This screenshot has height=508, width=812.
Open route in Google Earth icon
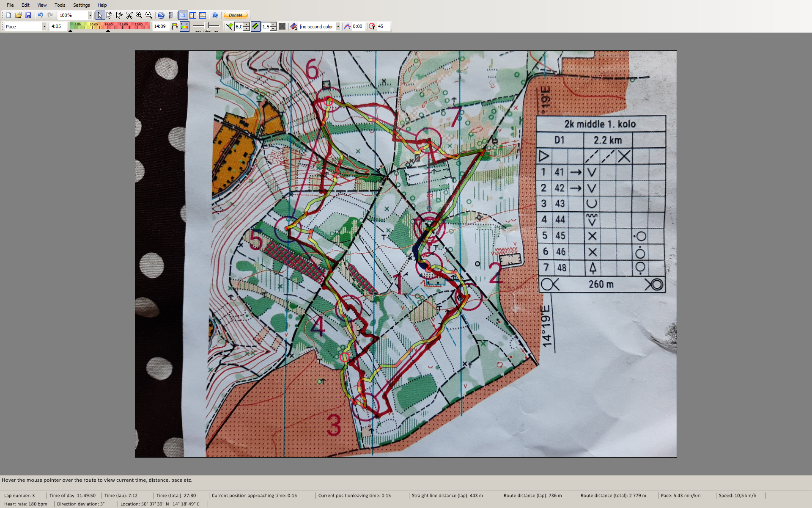pyautogui.click(x=161, y=15)
